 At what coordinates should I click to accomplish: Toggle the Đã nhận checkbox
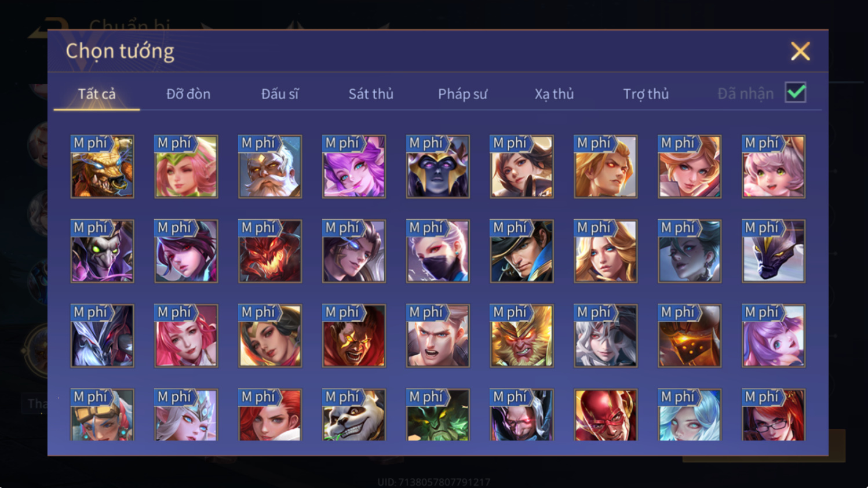pyautogui.click(x=796, y=93)
